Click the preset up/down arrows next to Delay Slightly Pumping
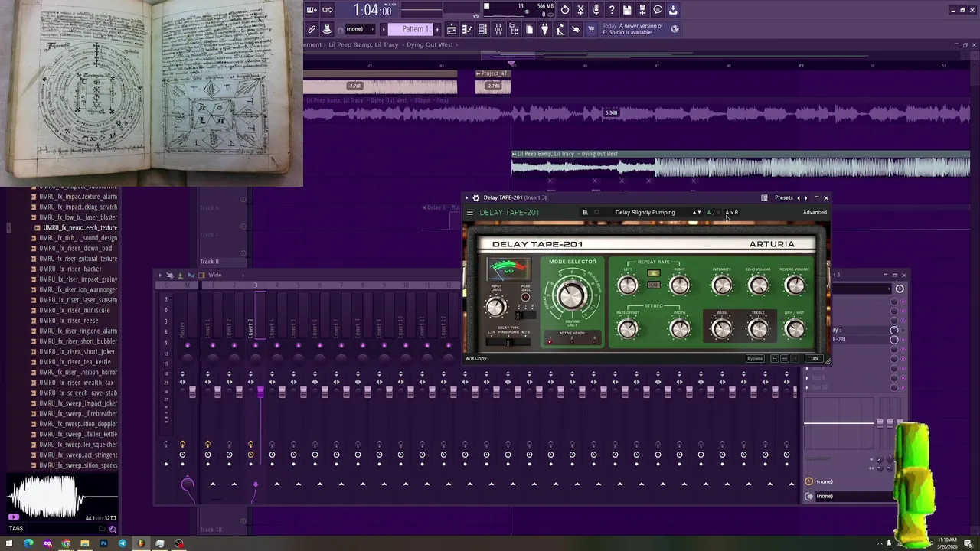Image resolution: width=980 pixels, height=551 pixels. pos(697,212)
